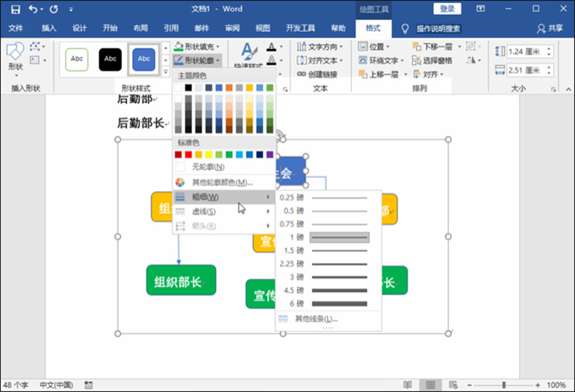Open 位置 position options
The image size is (575, 392).
[x=373, y=46]
